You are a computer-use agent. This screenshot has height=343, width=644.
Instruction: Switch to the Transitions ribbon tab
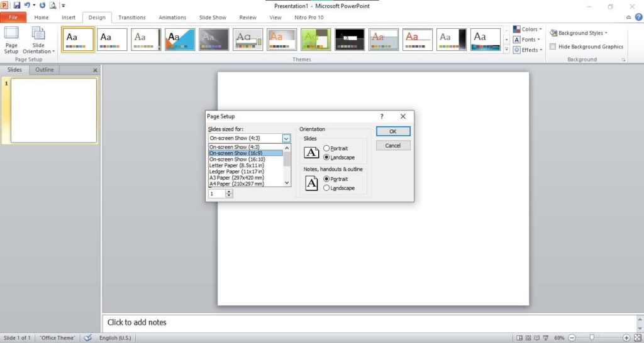point(132,18)
